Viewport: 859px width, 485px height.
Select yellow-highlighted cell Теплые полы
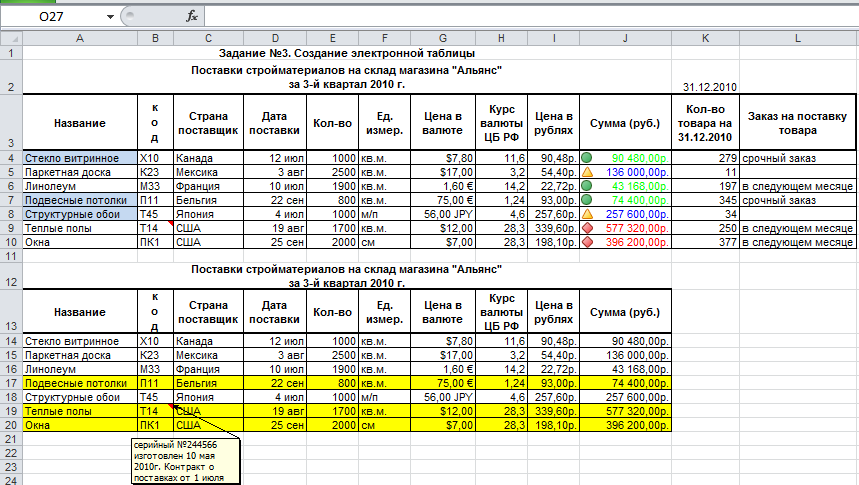click(80, 410)
